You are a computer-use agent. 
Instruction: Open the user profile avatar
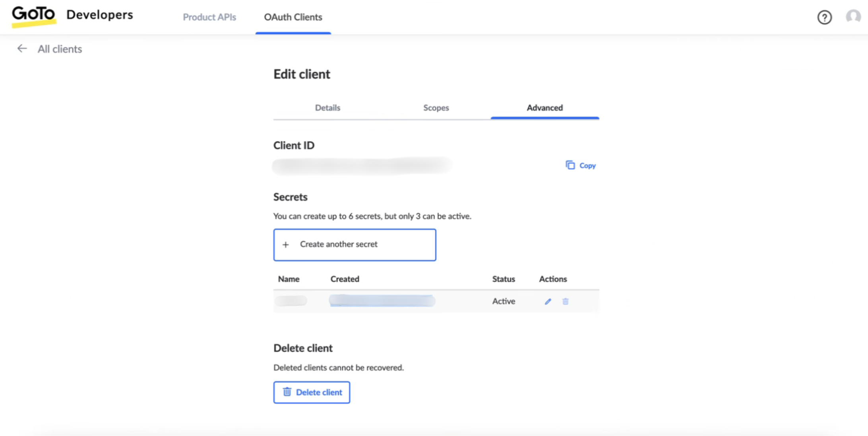pos(853,17)
